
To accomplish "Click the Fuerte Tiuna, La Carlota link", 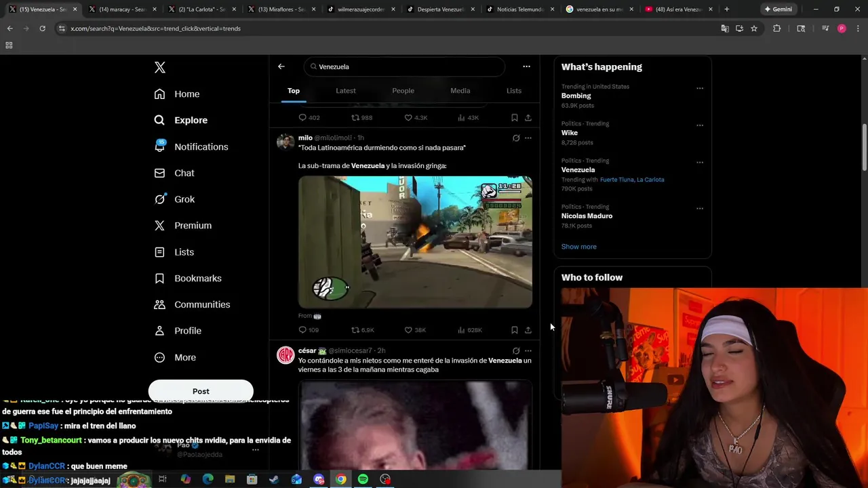I will point(632,180).
